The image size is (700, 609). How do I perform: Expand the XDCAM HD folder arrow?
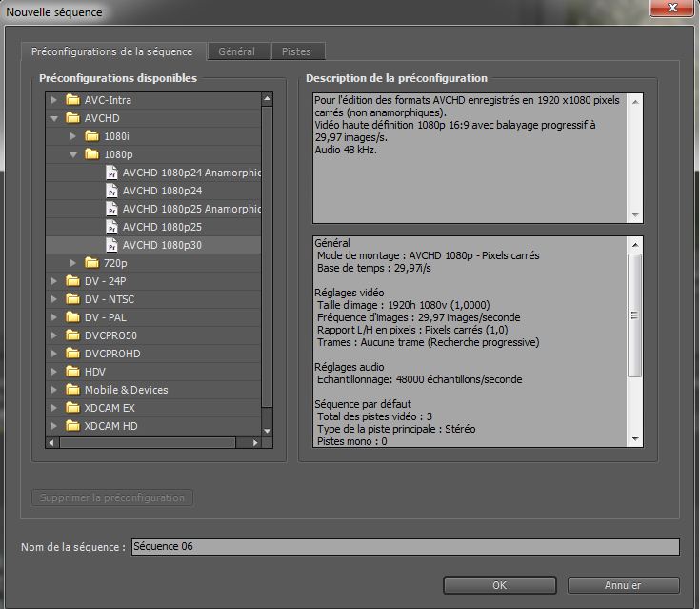click(54, 426)
